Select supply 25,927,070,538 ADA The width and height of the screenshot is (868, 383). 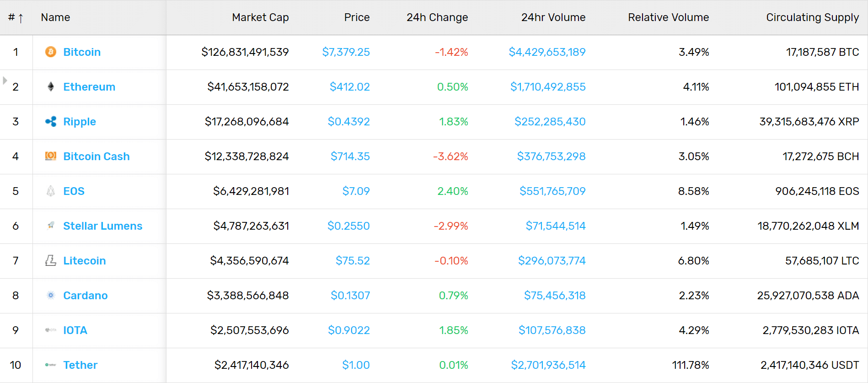pos(808,296)
